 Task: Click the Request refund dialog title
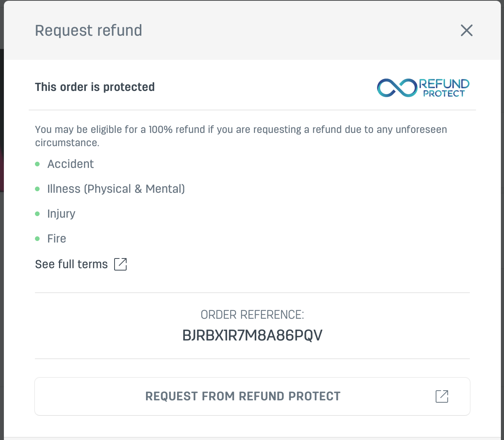(89, 30)
